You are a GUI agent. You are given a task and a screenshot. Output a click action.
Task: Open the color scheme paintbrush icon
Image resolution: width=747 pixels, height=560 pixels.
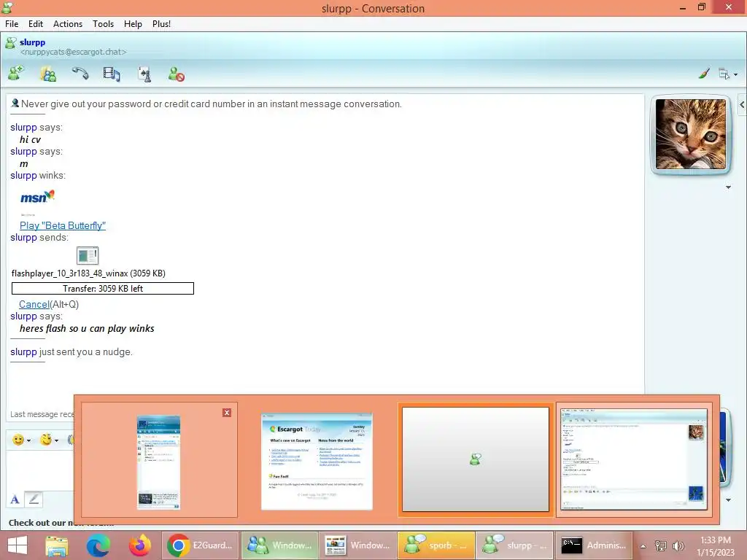704,74
